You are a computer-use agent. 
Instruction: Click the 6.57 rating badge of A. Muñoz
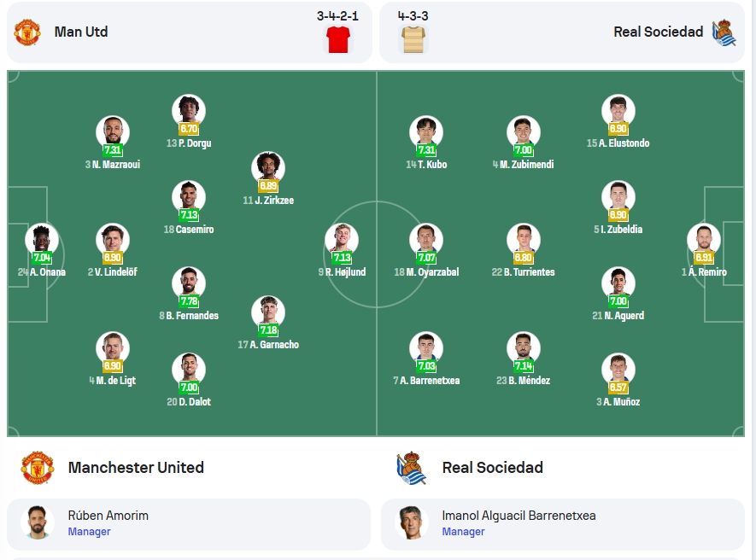[618, 388]
